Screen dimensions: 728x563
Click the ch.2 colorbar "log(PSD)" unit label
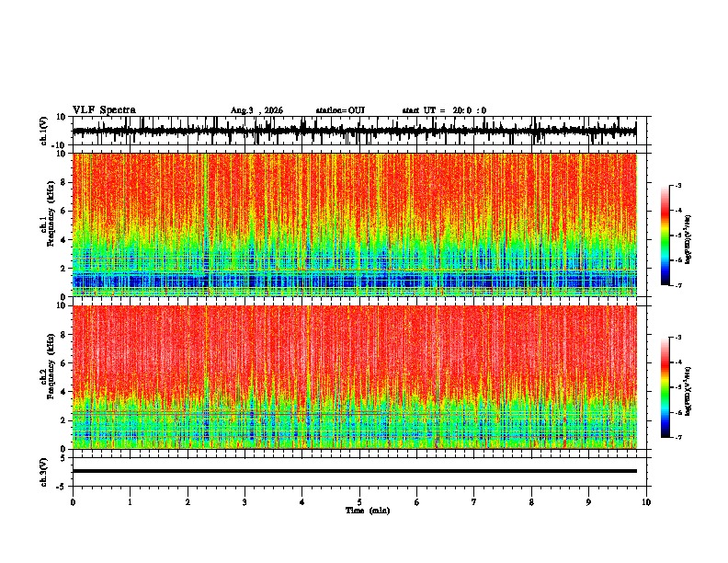click(x=688, y=391)
